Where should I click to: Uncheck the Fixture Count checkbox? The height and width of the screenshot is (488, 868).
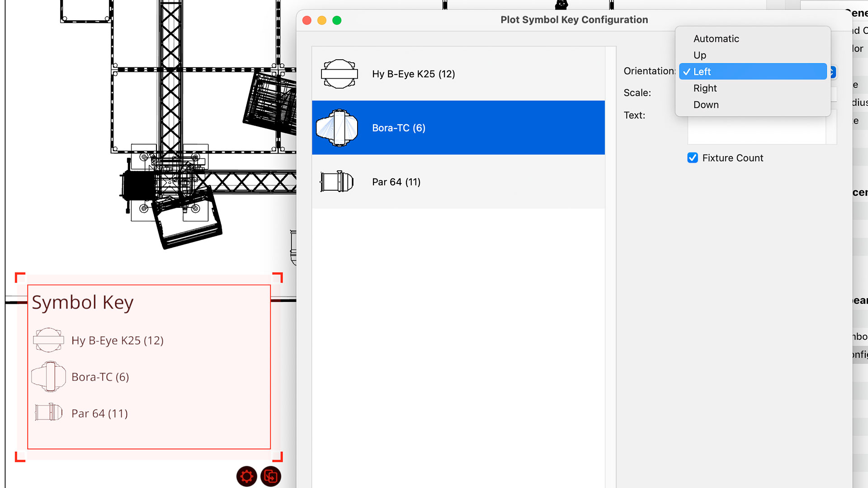coord(692,158)
